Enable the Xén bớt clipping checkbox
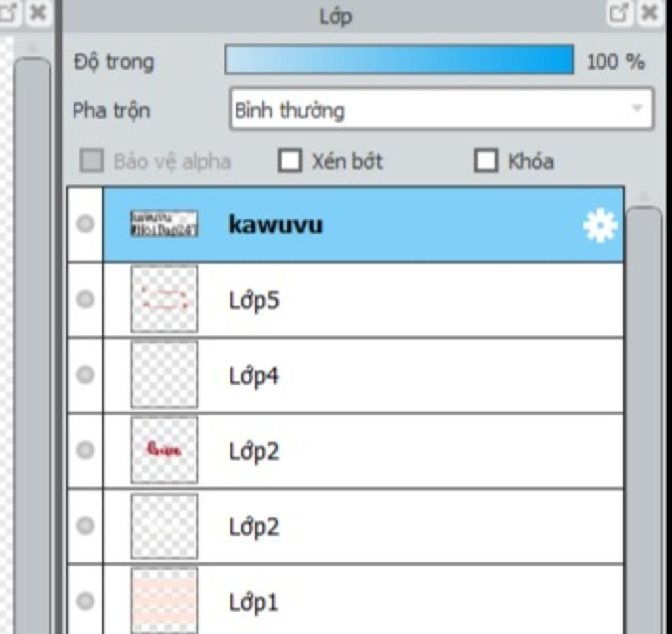This screenshot has width=672, height=634. coord(289,161)
